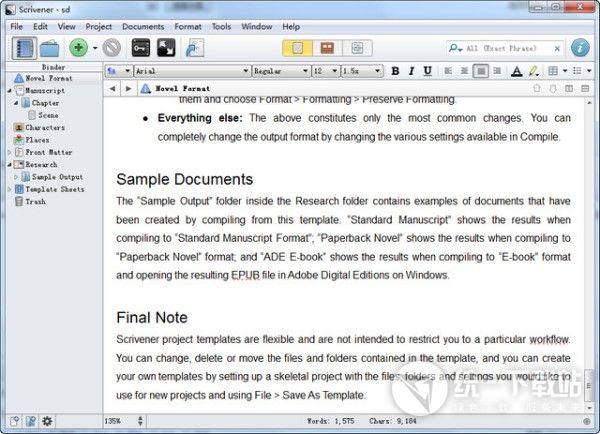
Task: Collapse the Chapter tree node
Action: pyautogui.click(x=16, y=103)
